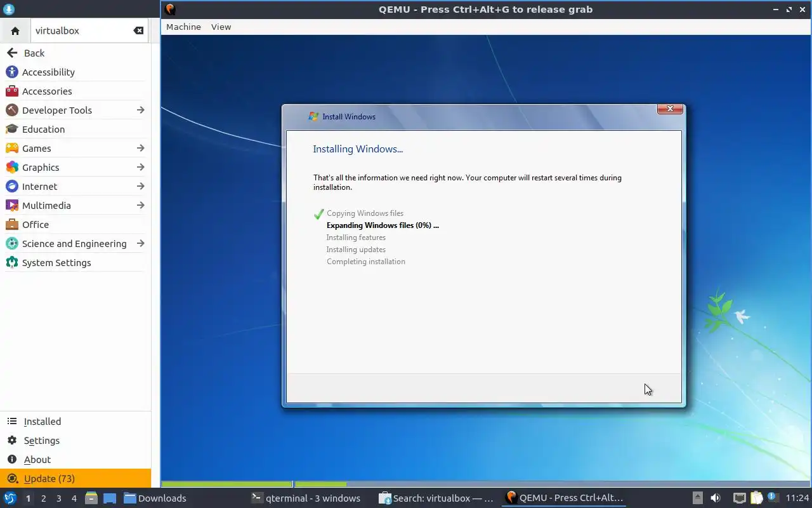Viewport: 812px width, 508px height.
Task: Click the clipboard tray icon
Action: [756, 498]
